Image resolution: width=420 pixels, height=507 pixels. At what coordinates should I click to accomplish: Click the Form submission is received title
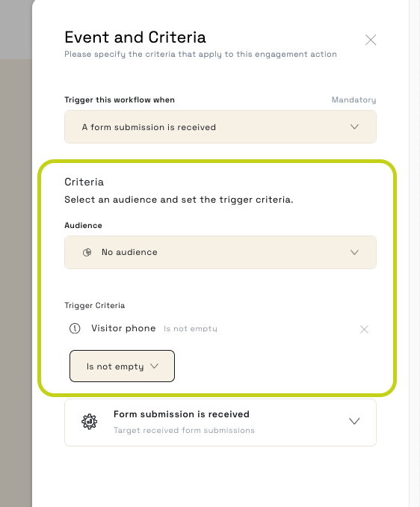(x=182, y=414)
